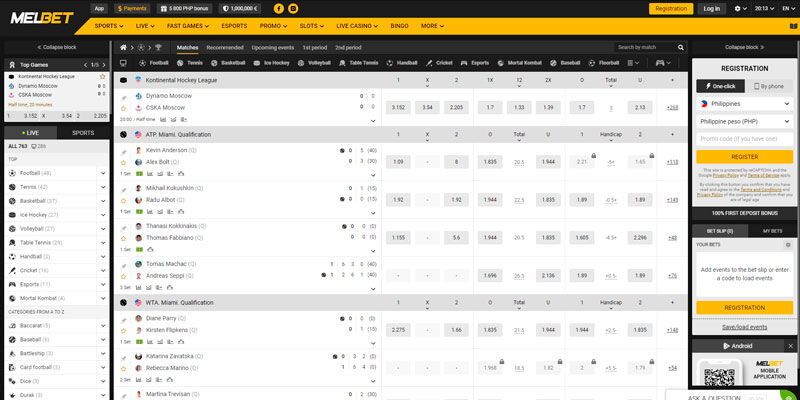Click the trophy breadcrumb icon
800x400 pixels.
coord(158,47)
